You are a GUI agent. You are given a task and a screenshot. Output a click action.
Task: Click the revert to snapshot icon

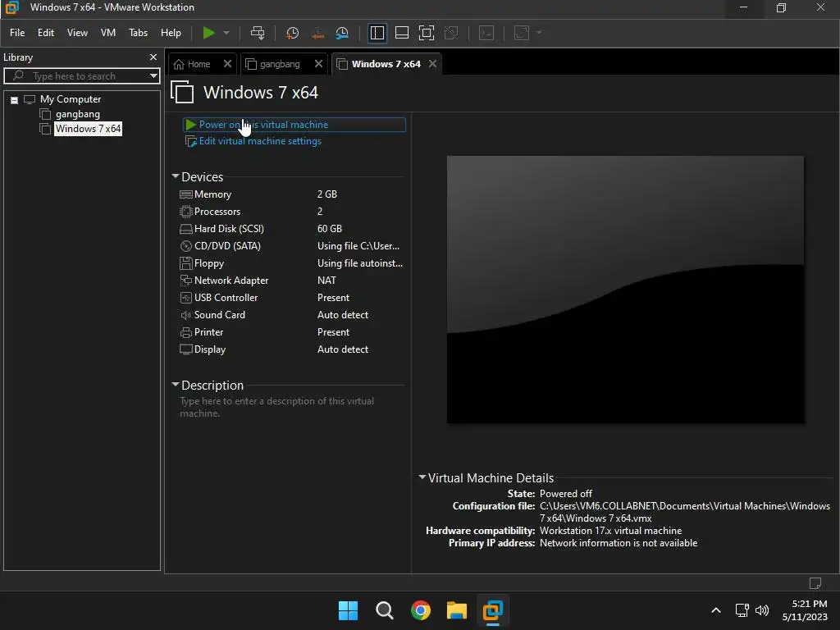tap(317, 33)
